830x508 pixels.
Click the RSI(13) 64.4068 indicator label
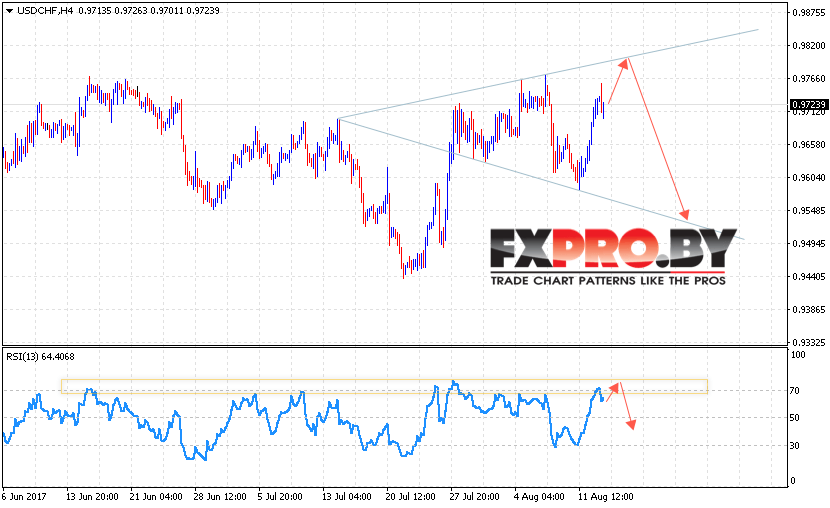(x=40, y=357)
